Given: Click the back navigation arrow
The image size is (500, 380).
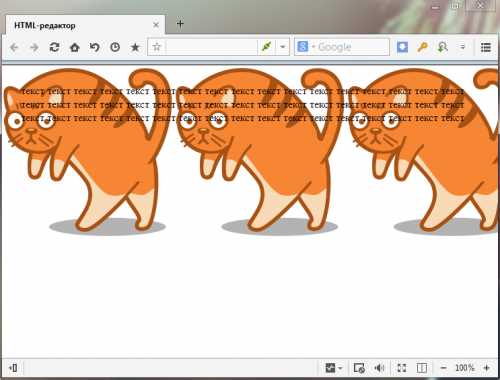Looking at the screenshot, I should (14, 47).
